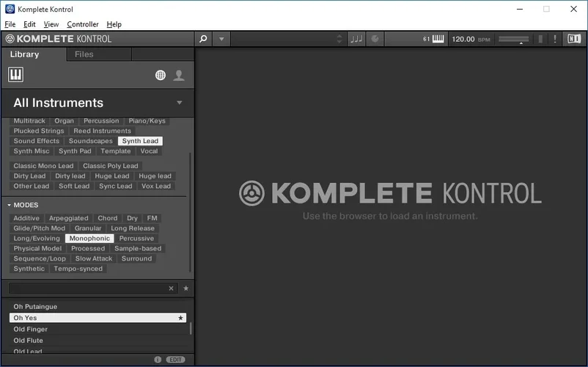The width and height of the screenshot is (588, 367).
Task: Select the Old Flute preset
Action: (98, 341)
